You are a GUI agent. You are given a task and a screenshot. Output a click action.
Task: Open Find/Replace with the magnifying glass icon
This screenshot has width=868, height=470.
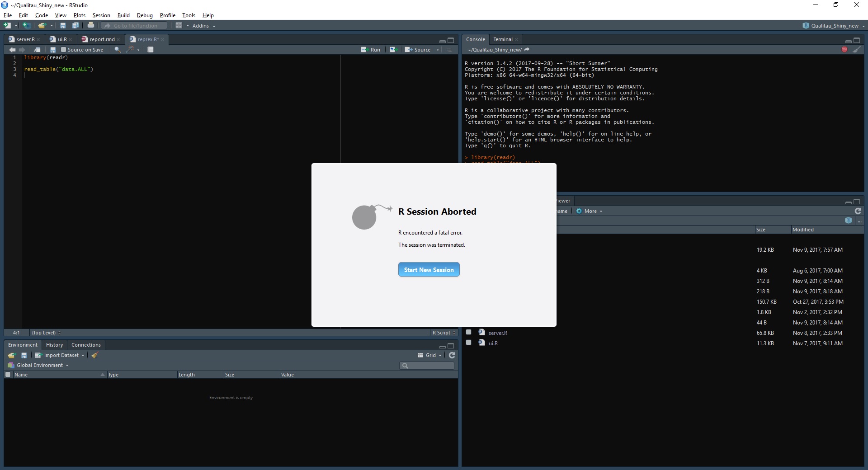click(117, 50)
